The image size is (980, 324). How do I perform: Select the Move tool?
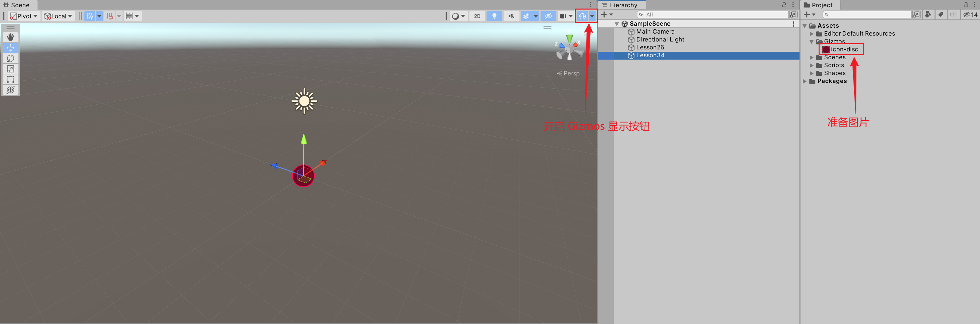coord(10,47)
